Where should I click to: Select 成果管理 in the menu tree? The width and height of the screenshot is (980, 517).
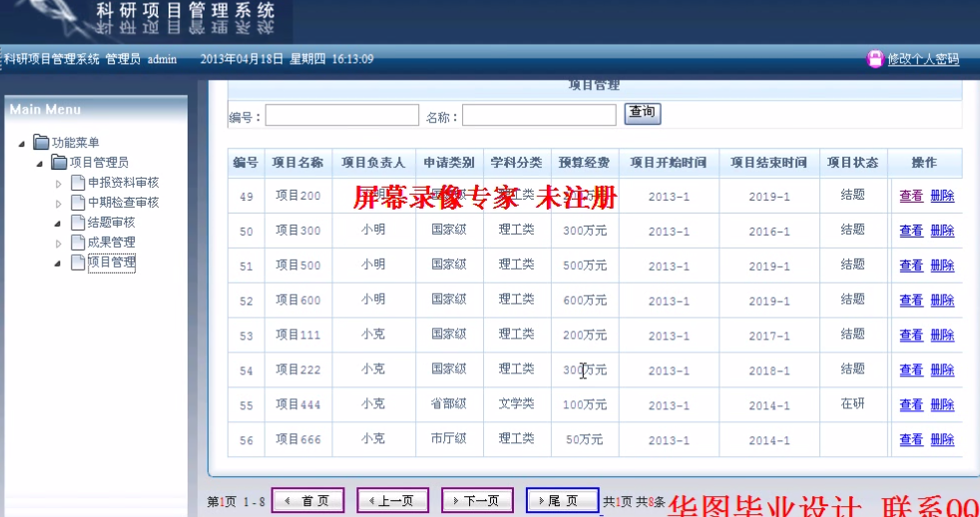[111, 243]
